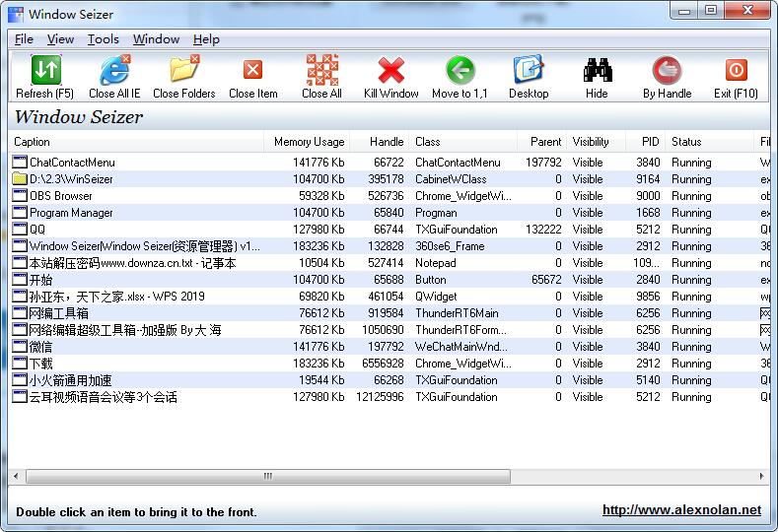Image resolution: width=778 pixels, height=532 pixels.
Task: Click the window icon beside 小火箭通用加速 row
Action: point(20,379)
